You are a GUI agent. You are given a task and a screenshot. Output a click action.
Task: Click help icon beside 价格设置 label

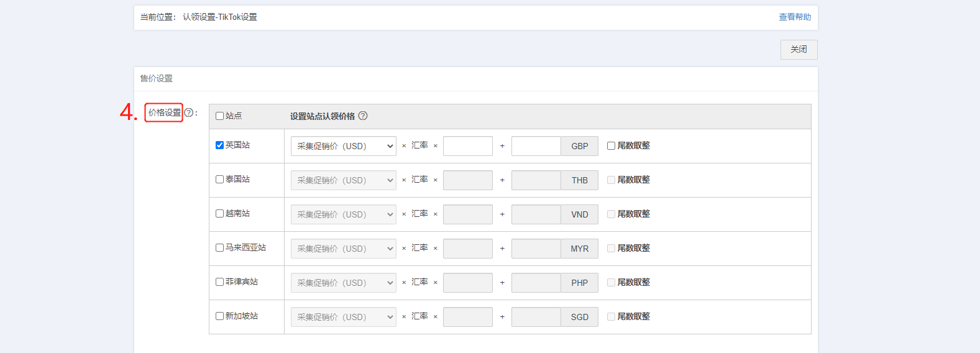point(188,112)
